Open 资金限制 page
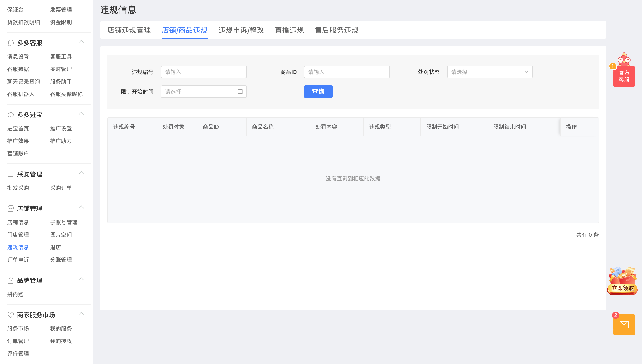The width and height of the screenshot is (642, 364). 61,22
